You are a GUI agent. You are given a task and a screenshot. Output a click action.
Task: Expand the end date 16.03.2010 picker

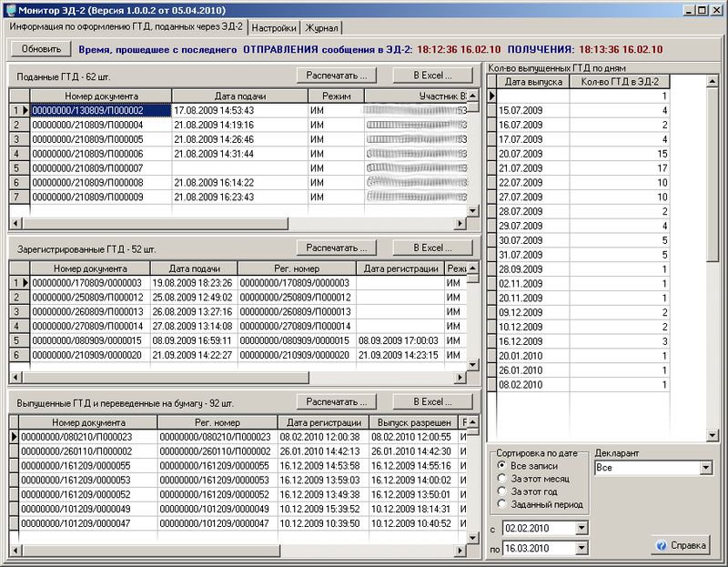[x=582, y=548]
